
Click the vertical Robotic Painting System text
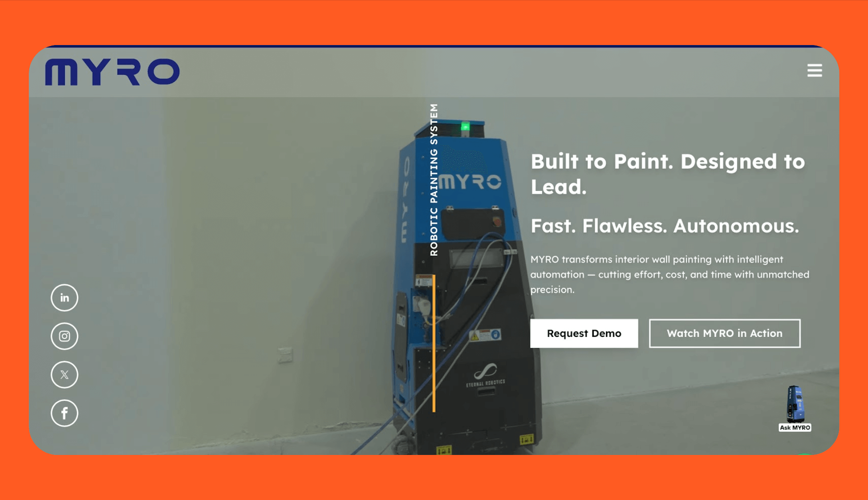click(x=434, y=180)
